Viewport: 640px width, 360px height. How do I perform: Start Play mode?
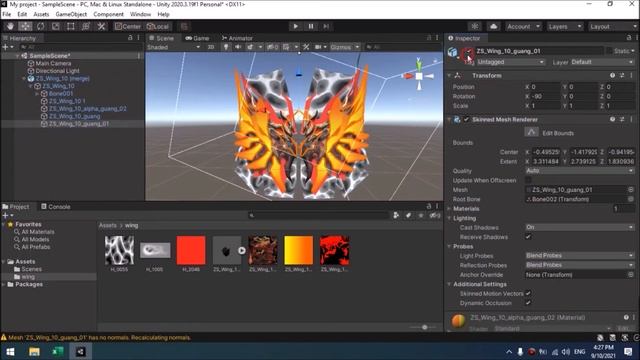296,27
